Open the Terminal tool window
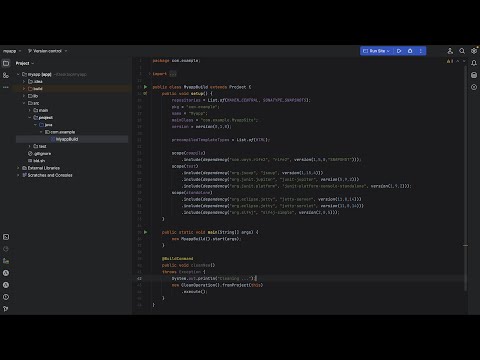Viewport: 480px width, 360px height. [6, 237]
